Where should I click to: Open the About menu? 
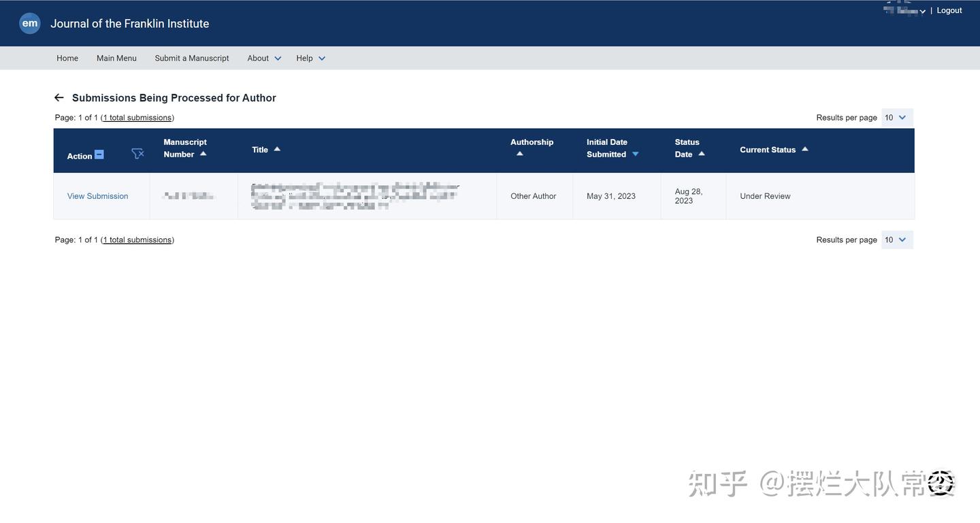[x=261, y=58]
